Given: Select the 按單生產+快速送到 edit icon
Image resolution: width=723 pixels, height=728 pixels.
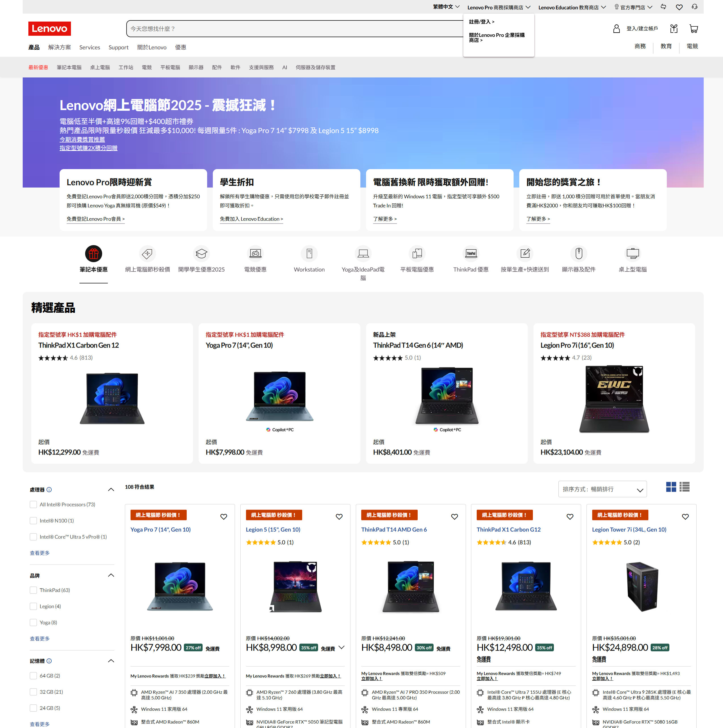Looking at the screenshot, I should point(525,254).
